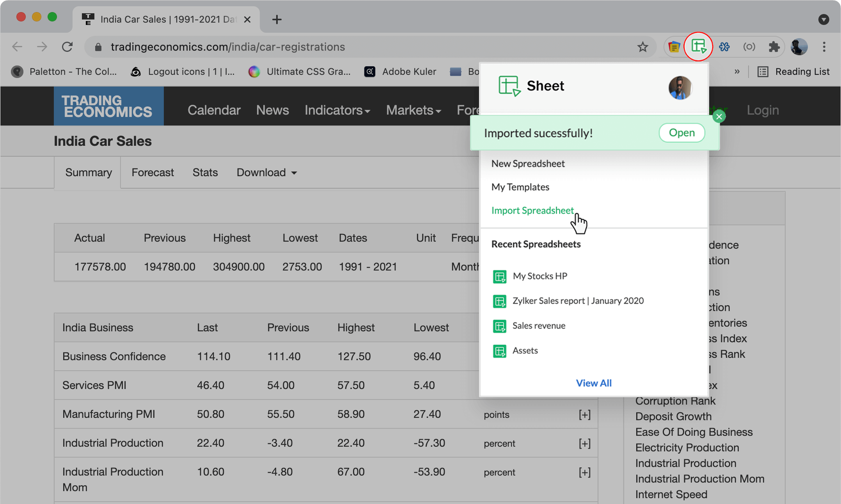This screenshot has width=841, height=504.
Task: Open the imported spreadsheet
Action: click(x=681, y=133)
